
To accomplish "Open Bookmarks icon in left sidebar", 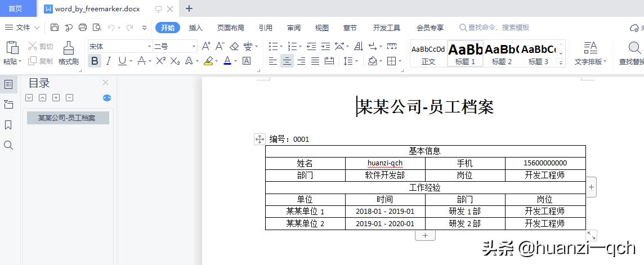I will coord(8,125).
